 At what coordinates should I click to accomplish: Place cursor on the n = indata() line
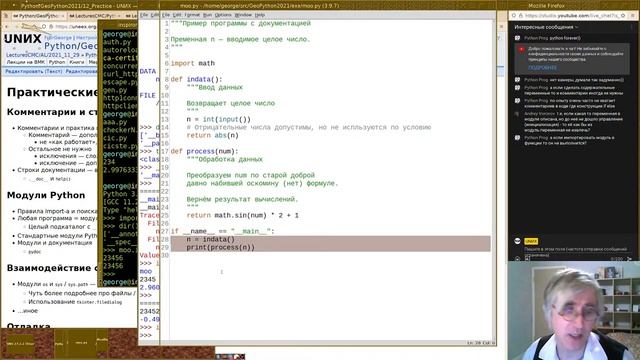pos(211,239)
